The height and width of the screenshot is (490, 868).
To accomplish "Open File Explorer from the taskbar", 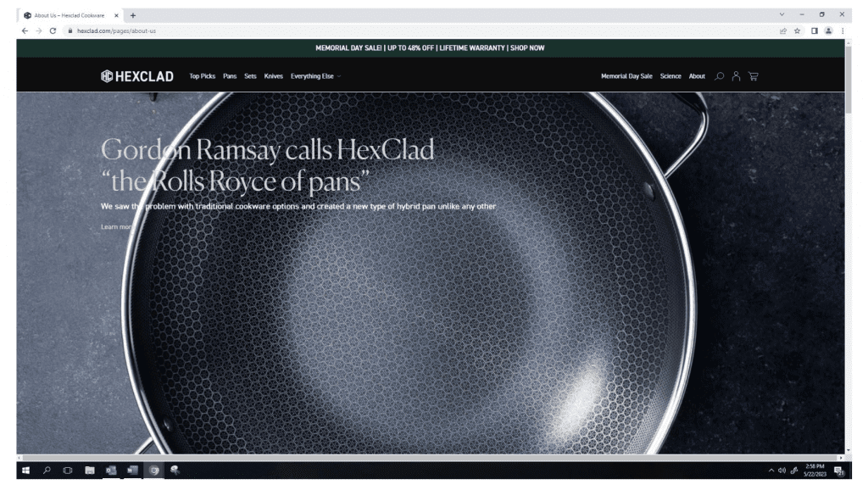I will click(x=90, y=471).
